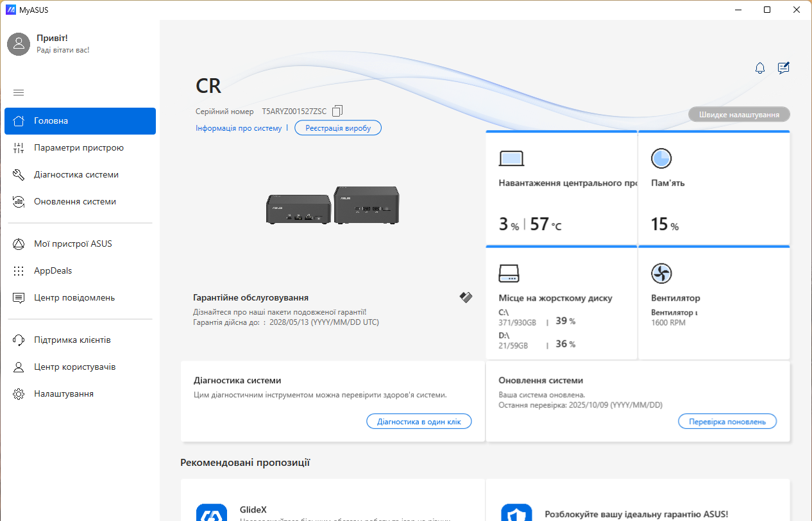Click warranty tag icon

click(x=466, y=297)
